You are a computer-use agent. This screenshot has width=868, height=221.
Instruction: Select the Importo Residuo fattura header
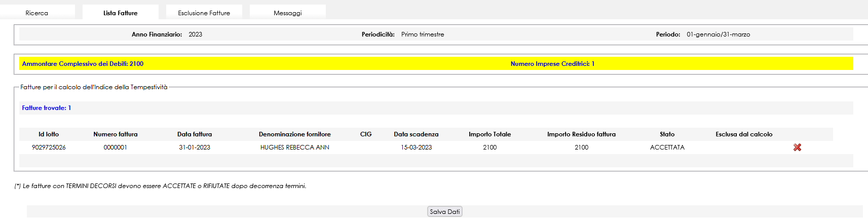click(x=581, y=134)
